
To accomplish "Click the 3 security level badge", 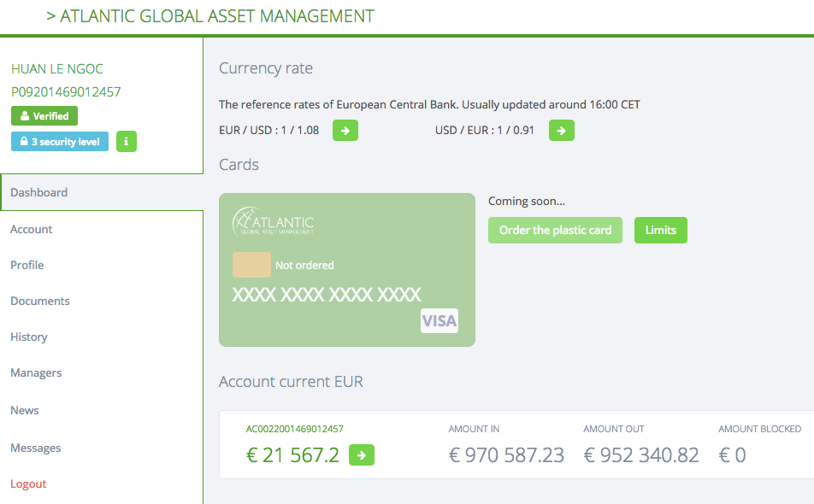I will click(x=60, y=142).
